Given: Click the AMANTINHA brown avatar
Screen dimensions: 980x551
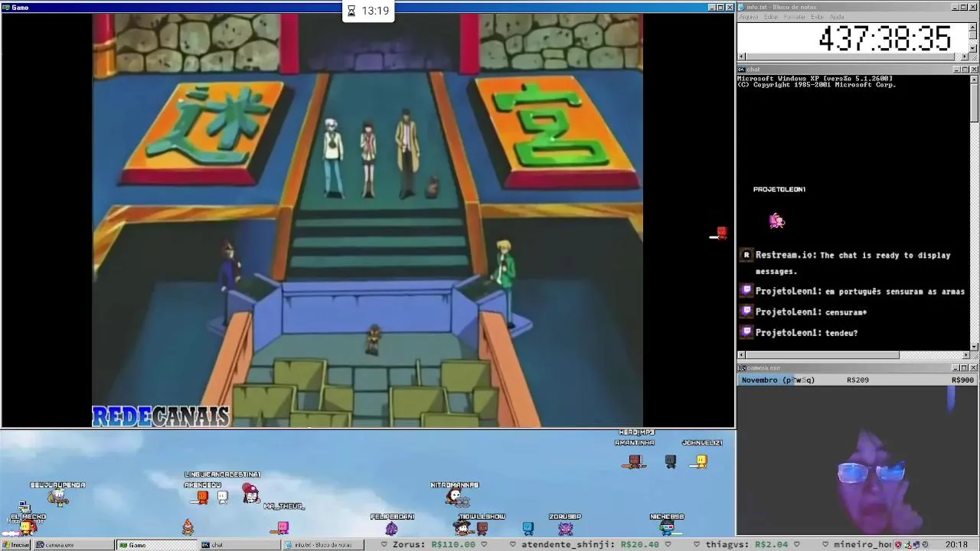Looking at the screenshot, I should [634, 461].
